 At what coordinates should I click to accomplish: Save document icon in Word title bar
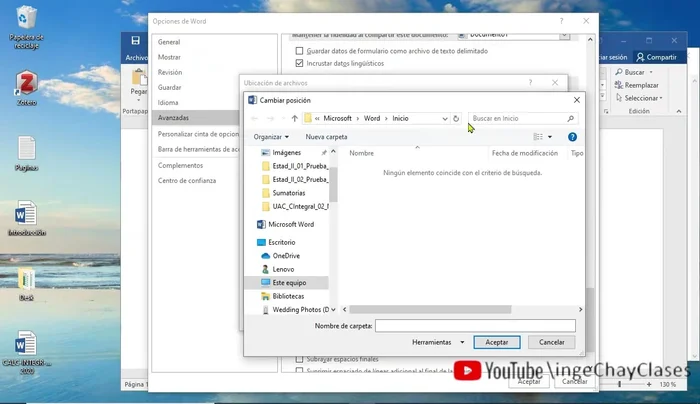pos(135,41)
